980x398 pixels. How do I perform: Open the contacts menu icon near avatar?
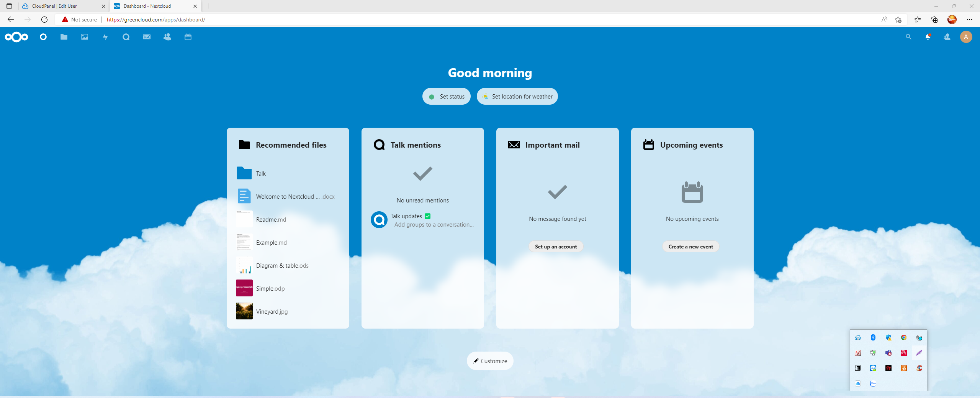pyautogui.click(x=947, y=37)
